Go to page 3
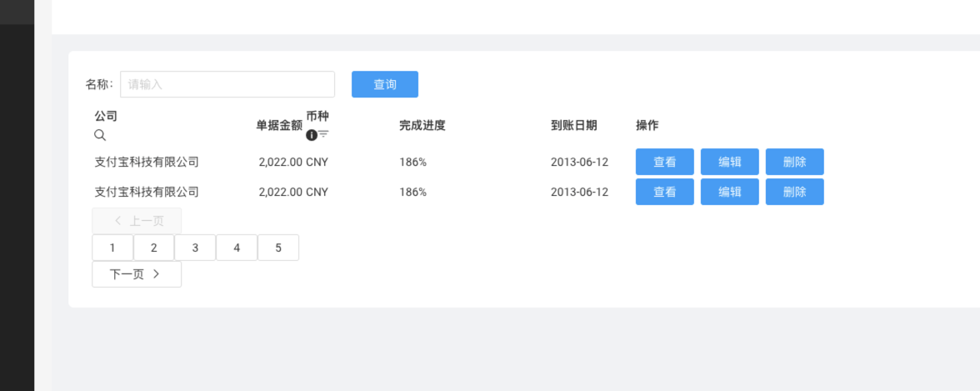This screenshot has height=391, width=980. (x=195, y=248)
